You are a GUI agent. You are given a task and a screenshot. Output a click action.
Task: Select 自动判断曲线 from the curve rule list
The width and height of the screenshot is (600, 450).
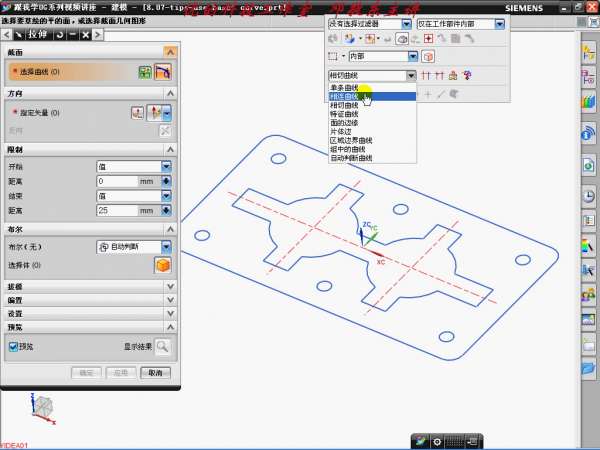(372, 158)
